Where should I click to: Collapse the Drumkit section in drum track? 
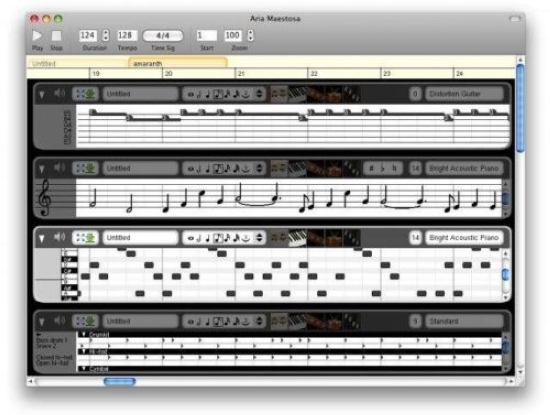pyautogui.click(x=84, y=334)
